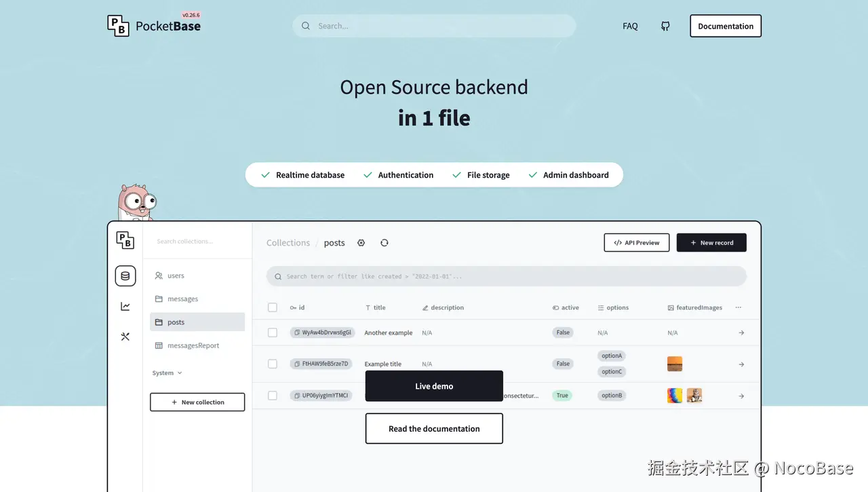Click the True active badge

562,396
